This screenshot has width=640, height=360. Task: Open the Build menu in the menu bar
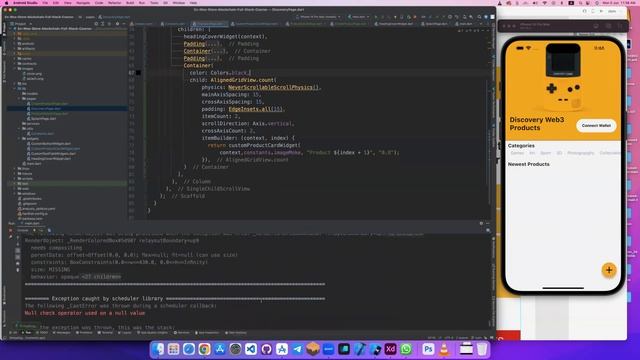pyautogui.click(x=130, y=2)
